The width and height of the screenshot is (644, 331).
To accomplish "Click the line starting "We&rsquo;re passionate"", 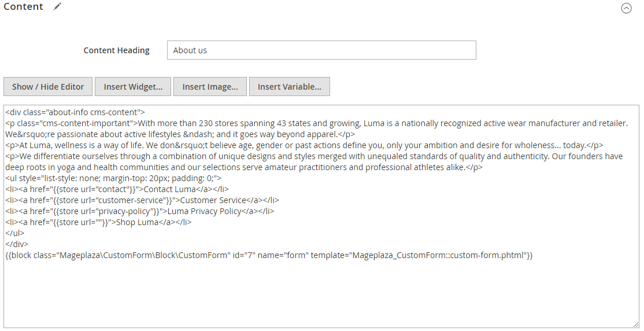I will tap(180, 134).
